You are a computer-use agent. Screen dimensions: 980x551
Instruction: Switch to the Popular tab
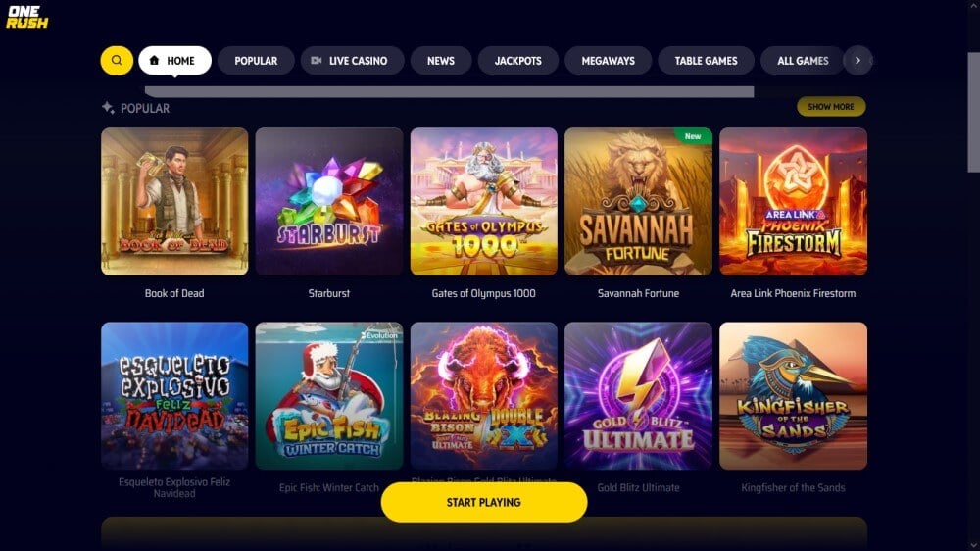tap(256, 61)
